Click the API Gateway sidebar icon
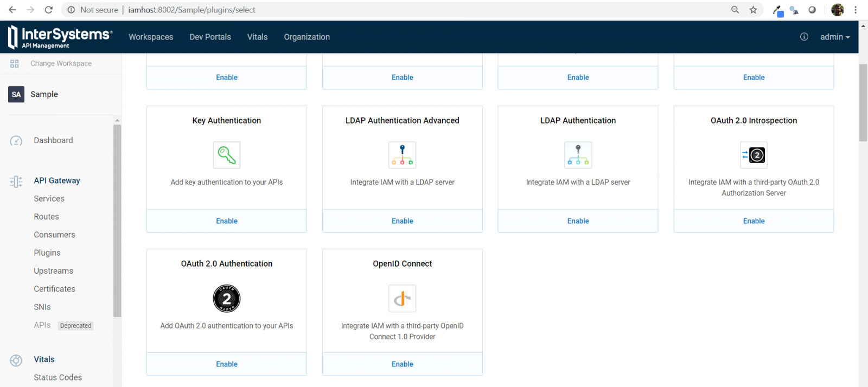Screen dimensions: 868x387 coord(16,181)
